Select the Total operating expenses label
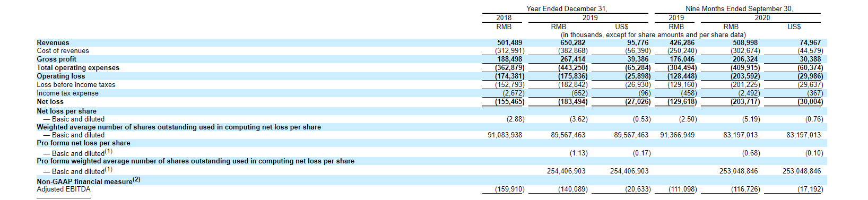Screen dimensions: 868x200 [x=78, y=68]
